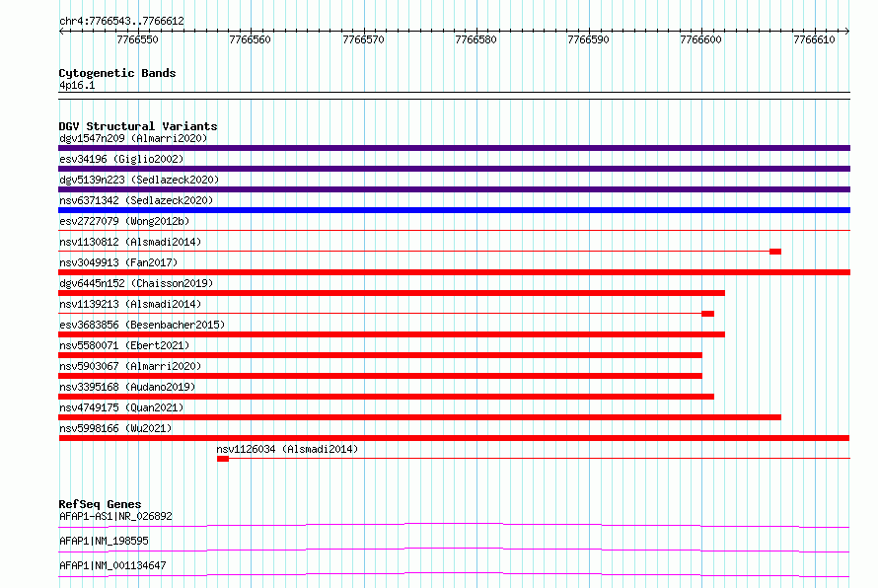Open variant nsv4749175 (Quan2021) label
Viewport: 878px width, 588px height.
tap(121, 407)
